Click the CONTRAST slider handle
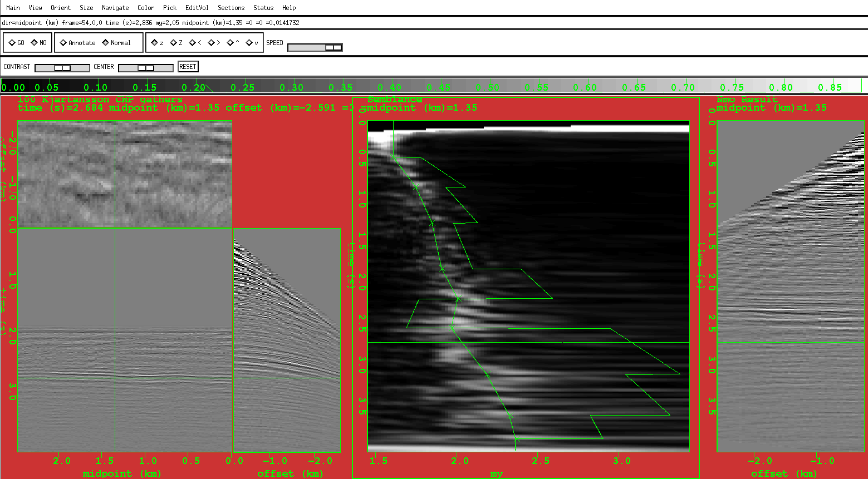This screenshot has height=479, width=868. click(x=62, y=68)
